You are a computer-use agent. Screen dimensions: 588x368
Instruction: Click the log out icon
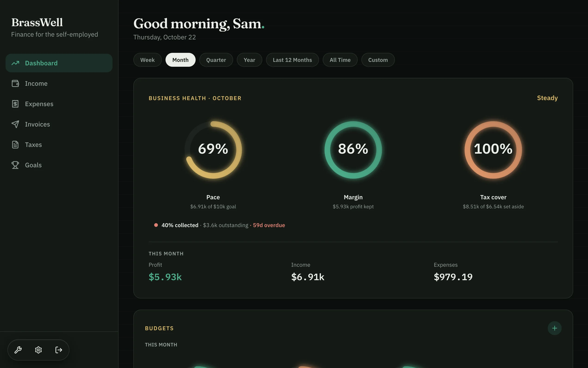(x=59, y=350)
